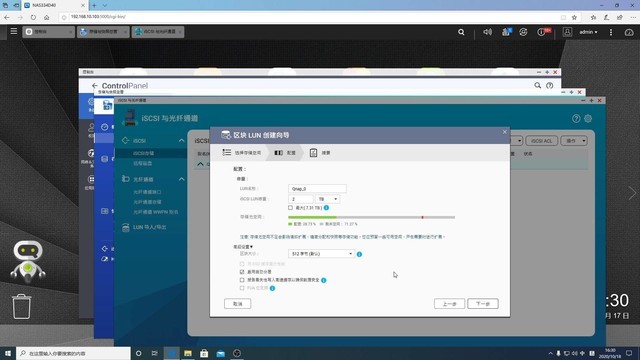This screenshot has width=640, height=360.
Task: Click info icon beside write cache checkbox
Action: (x=324, y=280)
